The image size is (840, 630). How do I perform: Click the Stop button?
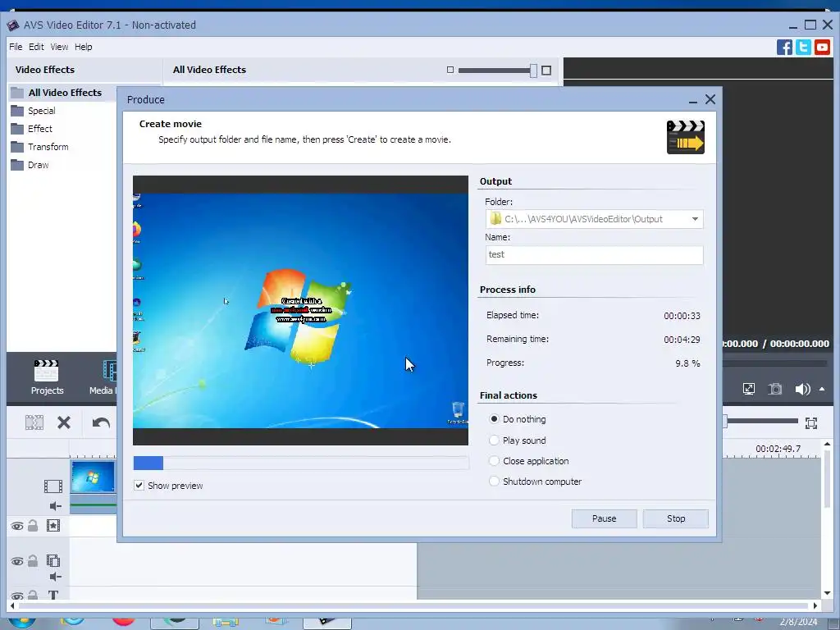pos(676,518)
